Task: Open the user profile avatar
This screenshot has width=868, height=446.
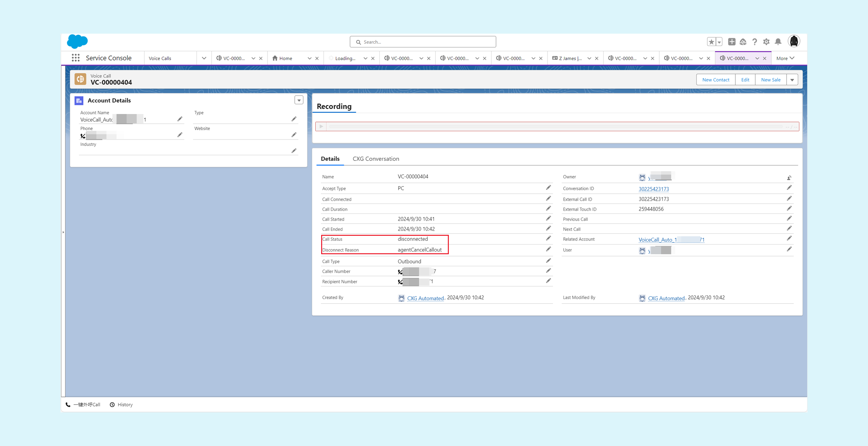Action: coord(794,41)
